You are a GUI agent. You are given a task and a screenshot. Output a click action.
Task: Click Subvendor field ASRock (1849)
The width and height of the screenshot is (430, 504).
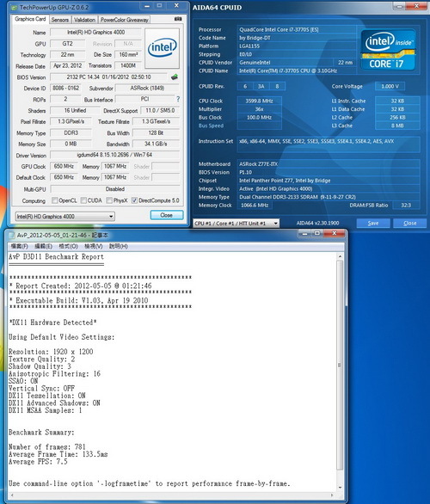tap(147, 88)
